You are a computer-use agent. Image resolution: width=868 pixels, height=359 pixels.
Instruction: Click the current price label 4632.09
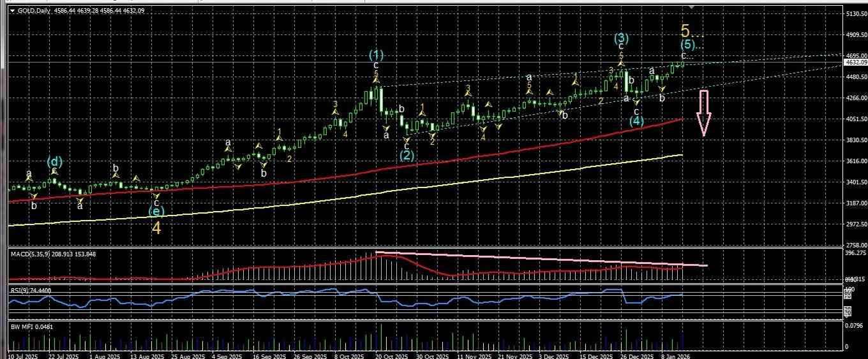tap(855, 62)
